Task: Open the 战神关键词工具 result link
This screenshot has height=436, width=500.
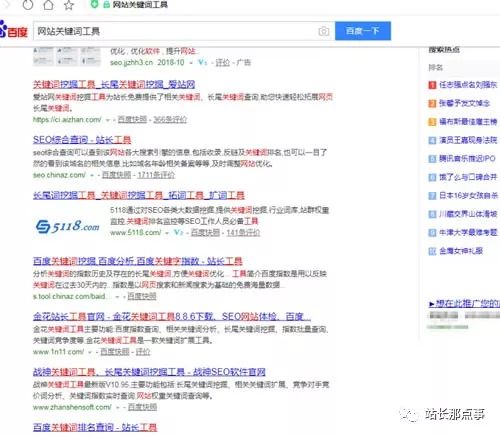Action: point(149,371)
